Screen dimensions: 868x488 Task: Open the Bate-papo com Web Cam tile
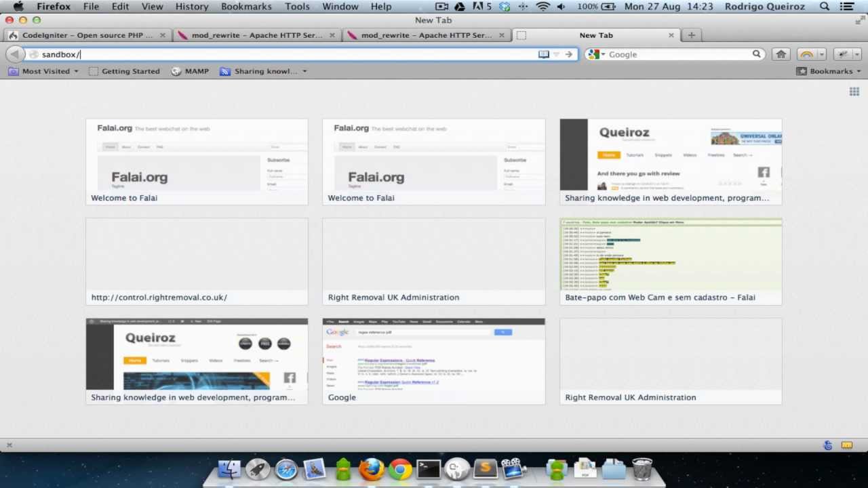click(671, 261)
